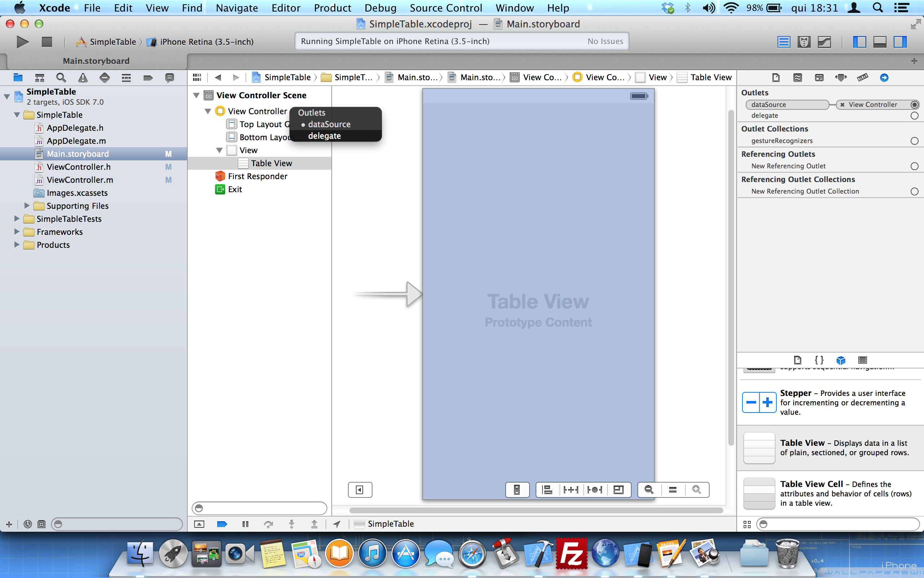The image size is (924, 578).
Task: Expand the Frameworks folder
Action: coord(17,232)
